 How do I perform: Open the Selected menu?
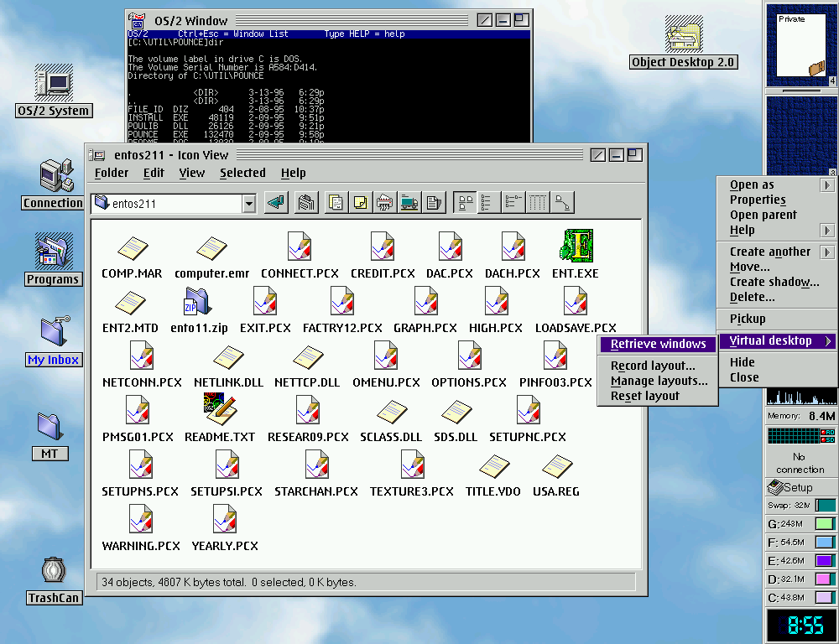242,173
